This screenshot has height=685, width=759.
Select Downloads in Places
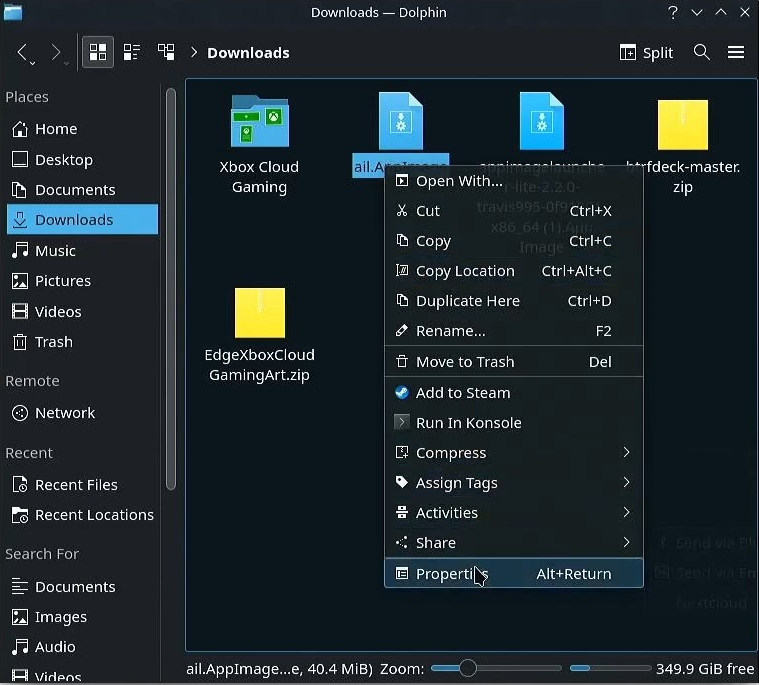[82, 219]
